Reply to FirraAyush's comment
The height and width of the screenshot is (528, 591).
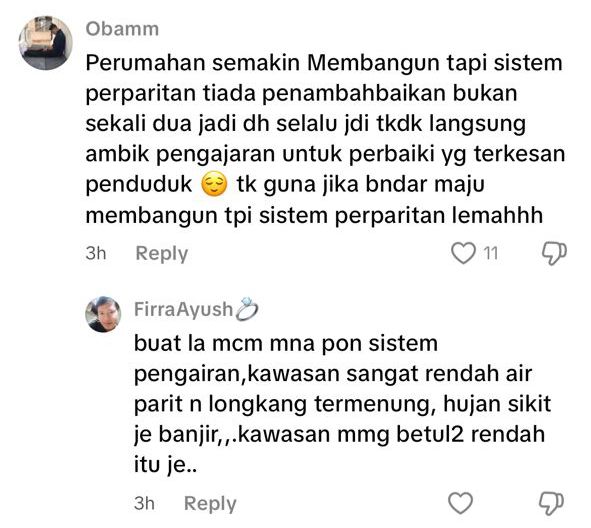click(x=210, y=504)
